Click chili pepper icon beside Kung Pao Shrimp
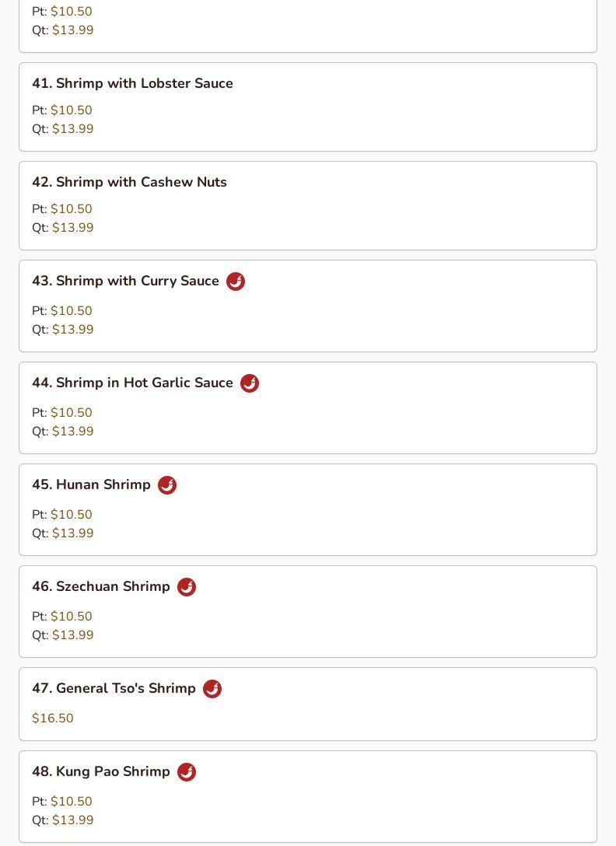Image resolution: width=616 pixels, height=846 pixels. 187,772
